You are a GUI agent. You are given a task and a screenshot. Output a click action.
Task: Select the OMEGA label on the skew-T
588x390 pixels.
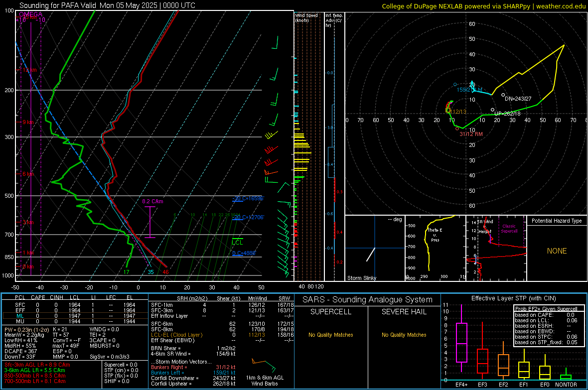tap(31, 14)
